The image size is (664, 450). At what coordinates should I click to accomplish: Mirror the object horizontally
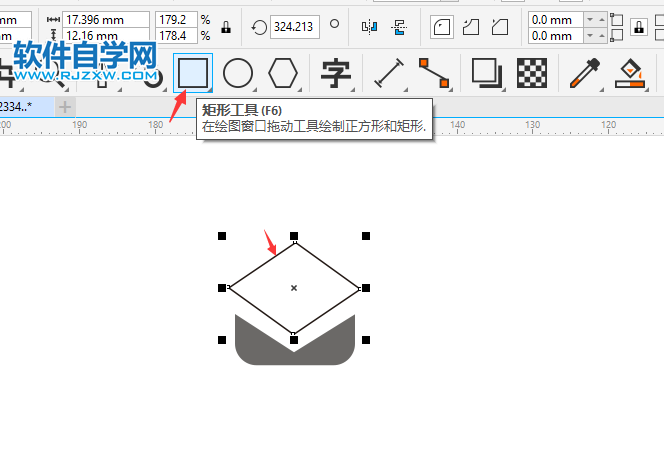click(x=369, y=28)
